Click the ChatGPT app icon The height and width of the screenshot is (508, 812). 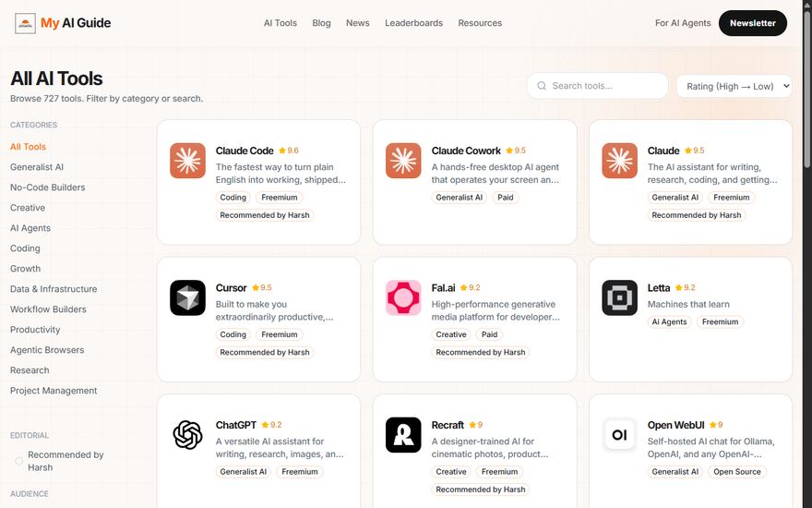[187, 435]
